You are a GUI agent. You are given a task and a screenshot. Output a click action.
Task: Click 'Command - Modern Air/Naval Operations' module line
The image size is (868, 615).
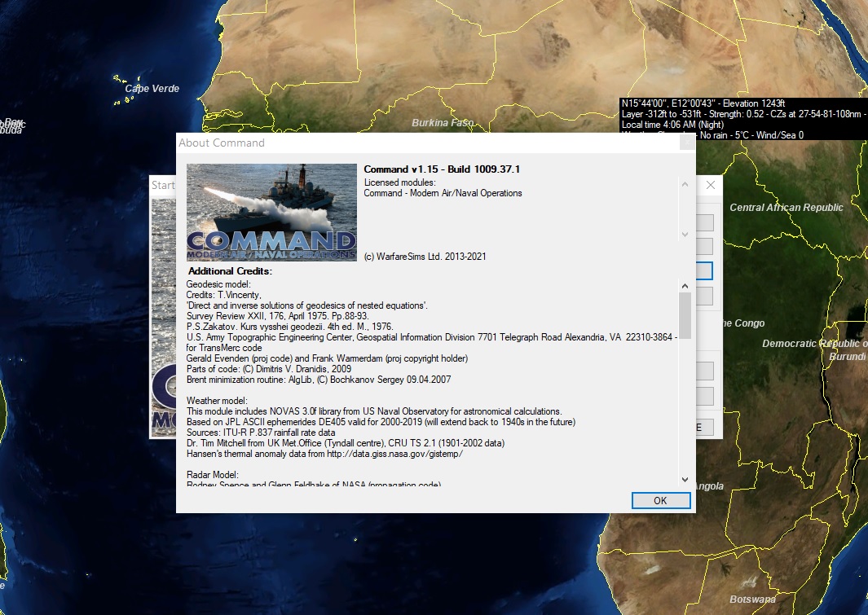coord(443,193)
